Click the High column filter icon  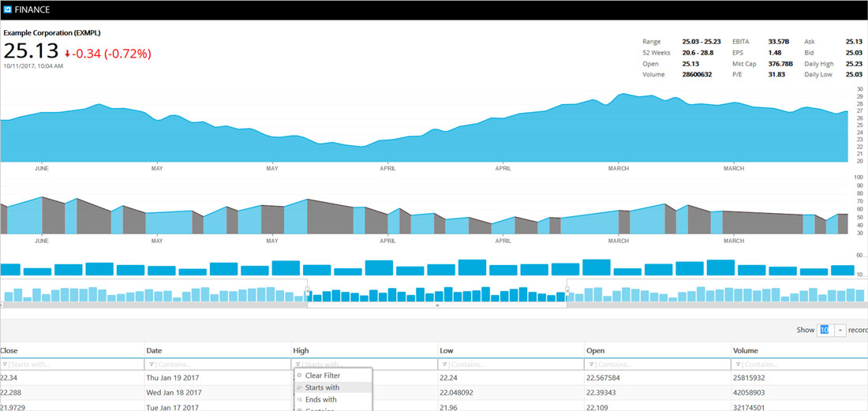(x=297, y=364)
